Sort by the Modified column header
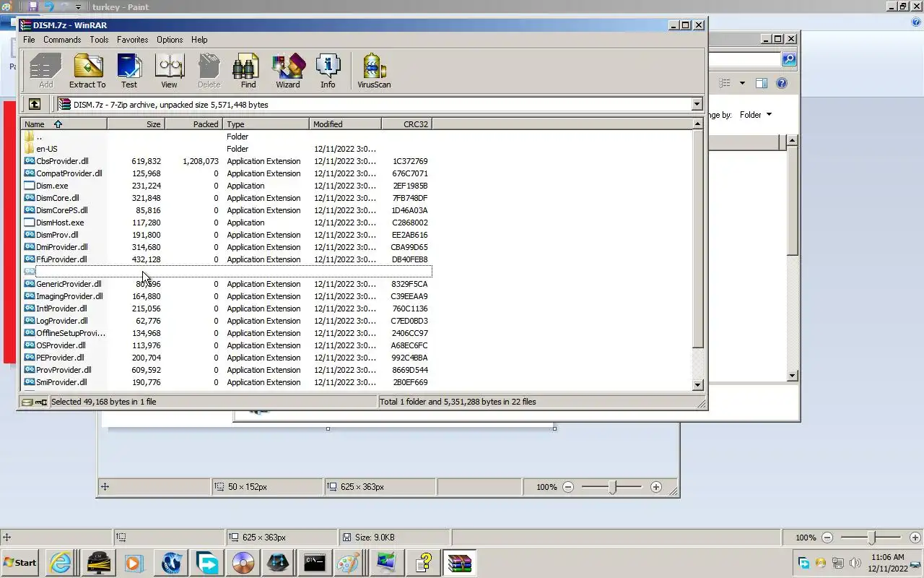924x578 pixels. [x=346, y=124]
